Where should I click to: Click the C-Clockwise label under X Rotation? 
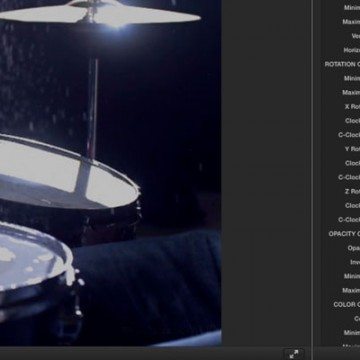coord(349,135)
